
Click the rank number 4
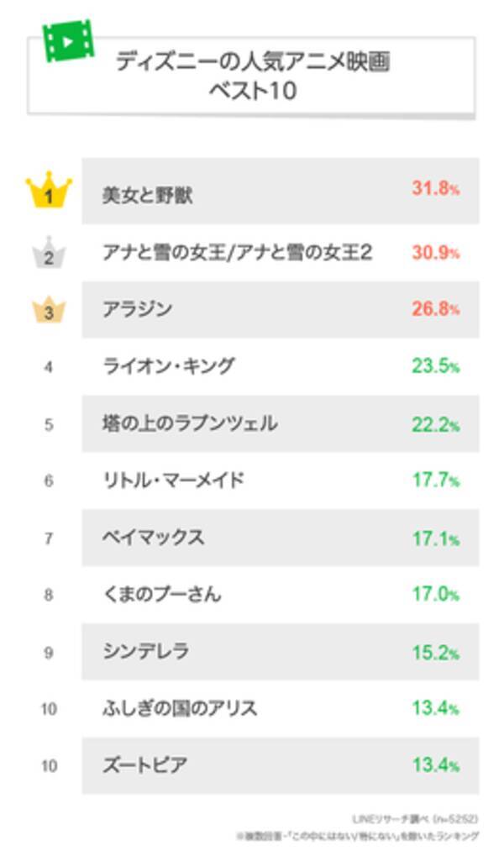pyautogui.click(x=49, y=367)
